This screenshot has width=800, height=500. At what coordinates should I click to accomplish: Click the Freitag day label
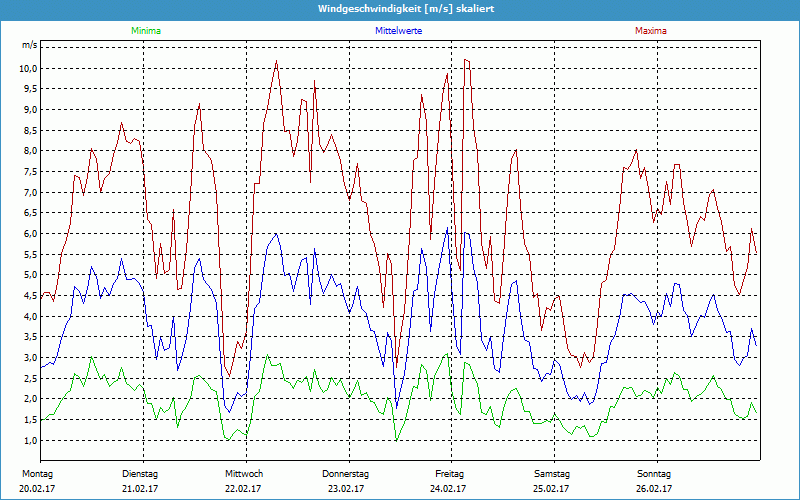coord(449,474)
